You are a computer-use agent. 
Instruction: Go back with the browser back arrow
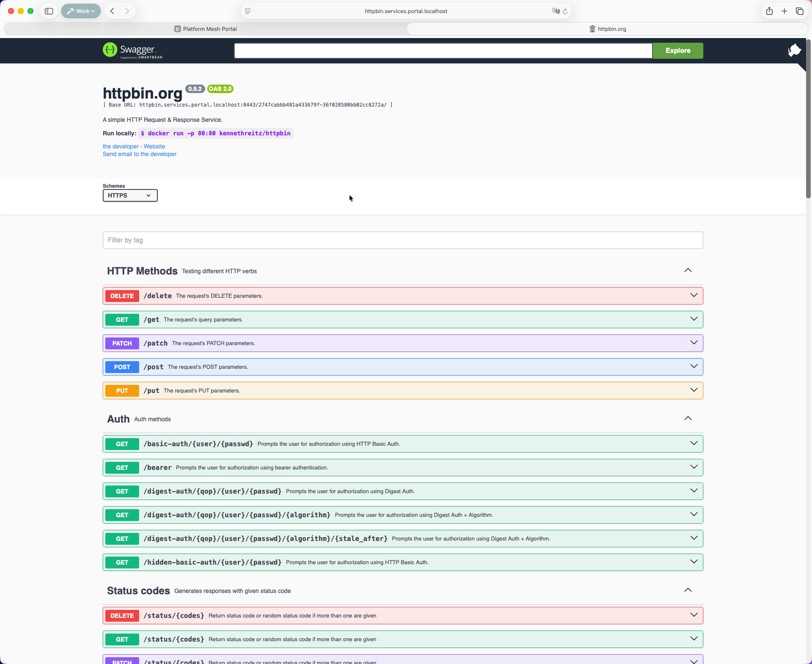click(112, 11)
